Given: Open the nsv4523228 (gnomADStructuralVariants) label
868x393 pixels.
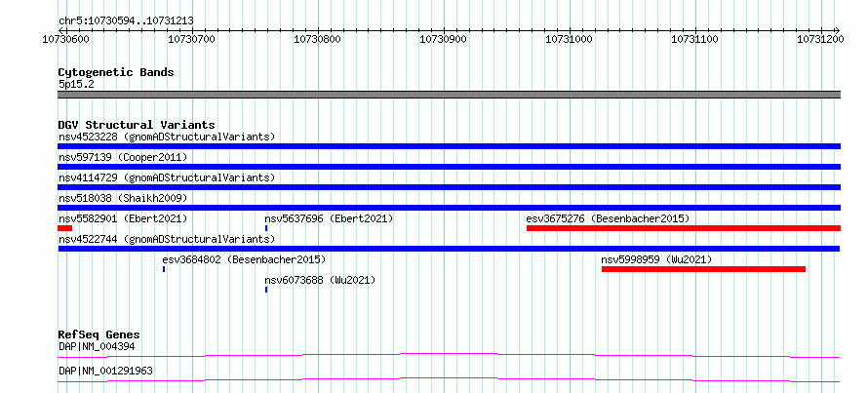Looking at the screenshot, I should coord(167,137).
